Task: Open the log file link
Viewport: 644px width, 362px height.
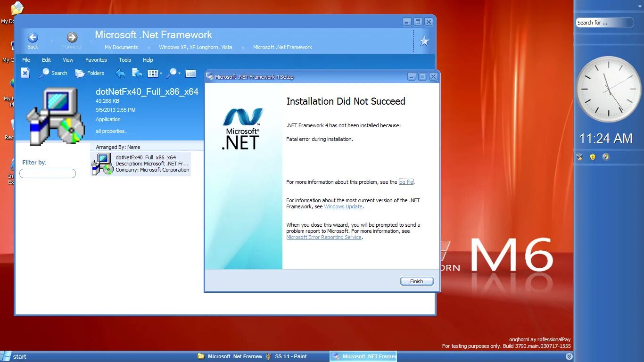Action: (406, 182)
